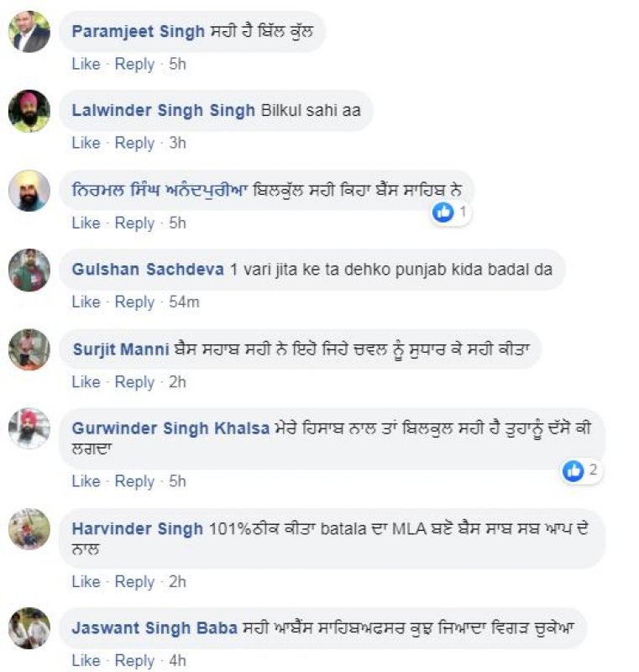The height and width of the screenshot is (672, 639).
Task: Click the 3h timestamp on Lalwinder's comment
Action: click(177, 143)
